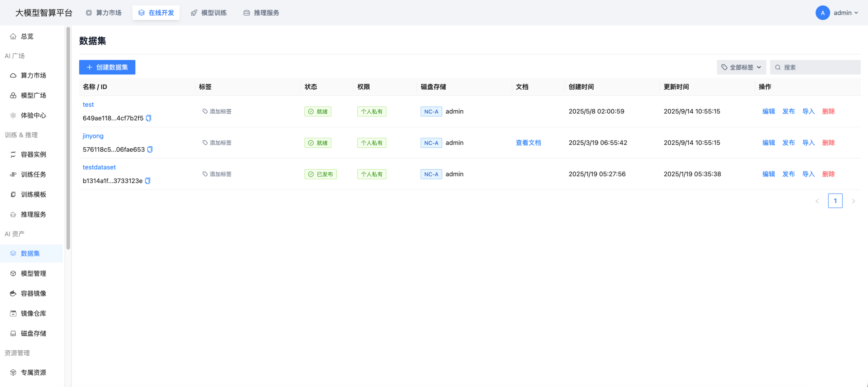Expand the 全部标签 filter dropdown

741,67
